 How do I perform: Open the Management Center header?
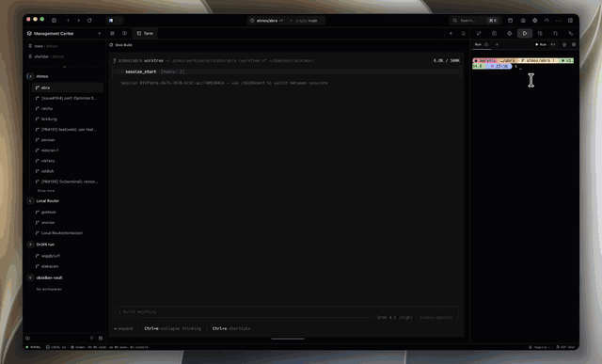click(50, 34)
